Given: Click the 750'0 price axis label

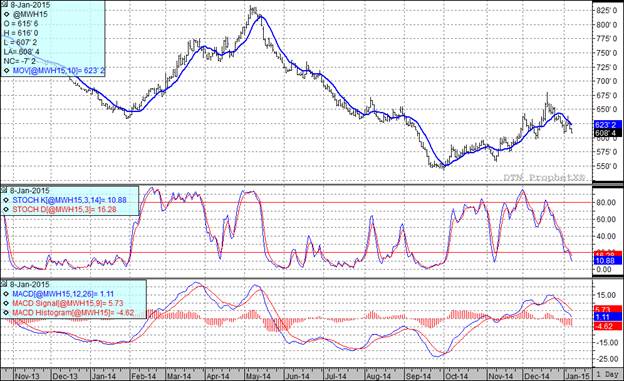Looking at the screenshot, I should click(x=606, y=53).
